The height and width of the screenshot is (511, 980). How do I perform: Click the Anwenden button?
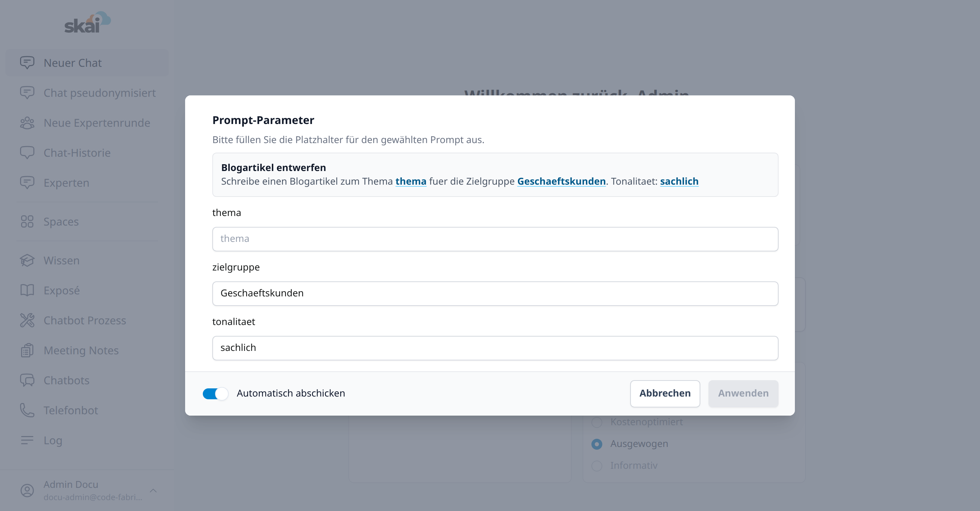[743, 393]
